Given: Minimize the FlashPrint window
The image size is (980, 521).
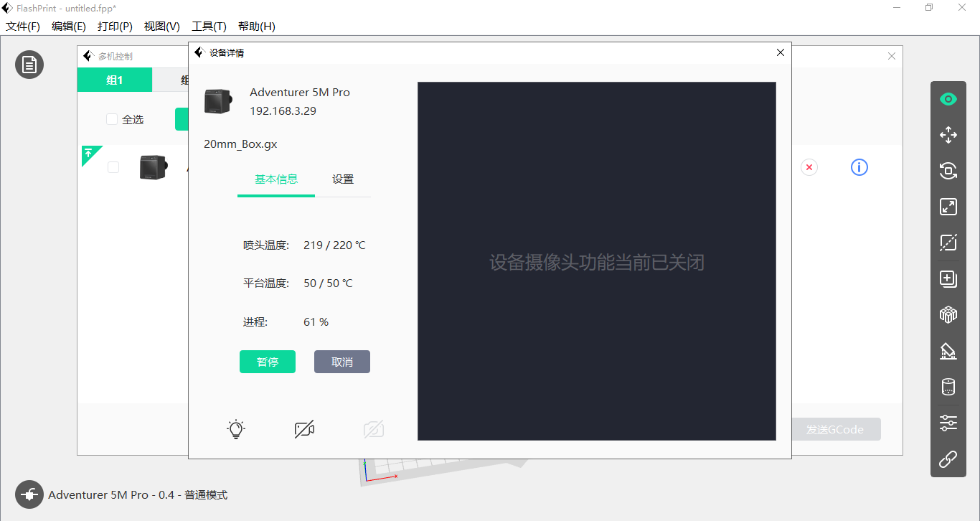Looking at the screenshot, I should pos(897,7).
